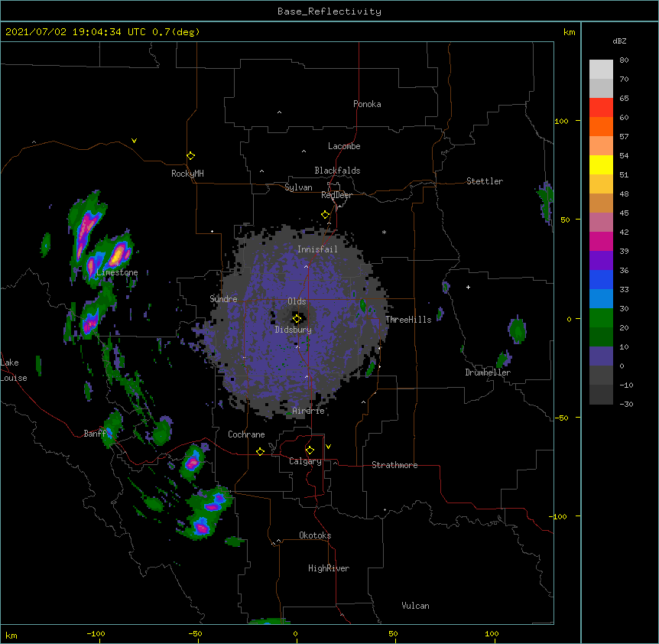659x644 pixels.
Task: Click the yellow marker below RedDeer
Action: [326, 215]
